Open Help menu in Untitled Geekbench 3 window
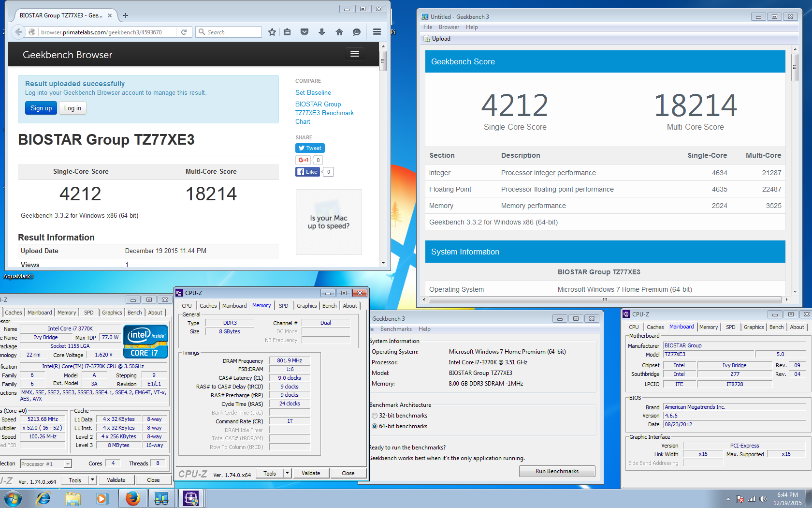The height and width of the screenshot is (508, 812). 472,27
